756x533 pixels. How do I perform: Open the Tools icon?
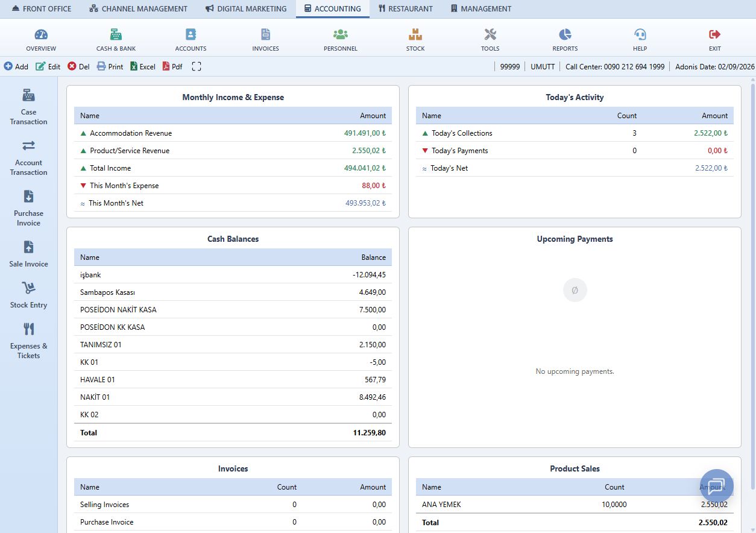click(x=490, y=40)
